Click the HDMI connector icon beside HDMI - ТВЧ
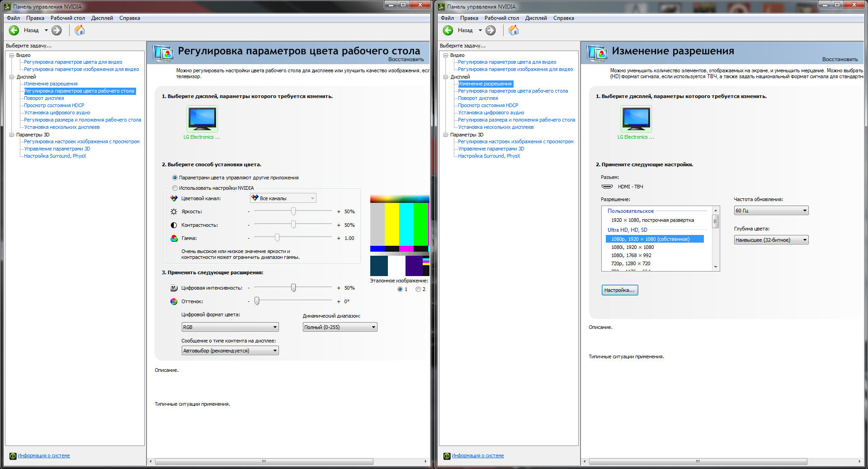 (x=607, y=187)
